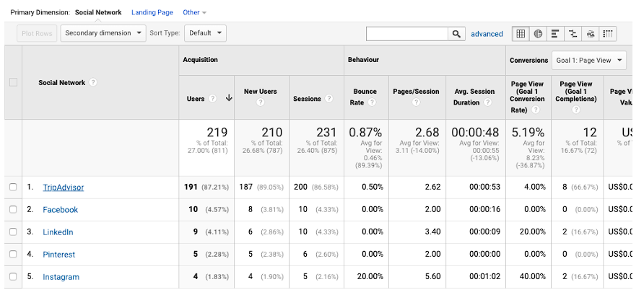Image resolution: width=644 pixels, height=295 pixels.
Task: Switch to Pivot view icon
Action: click(608, 34)
